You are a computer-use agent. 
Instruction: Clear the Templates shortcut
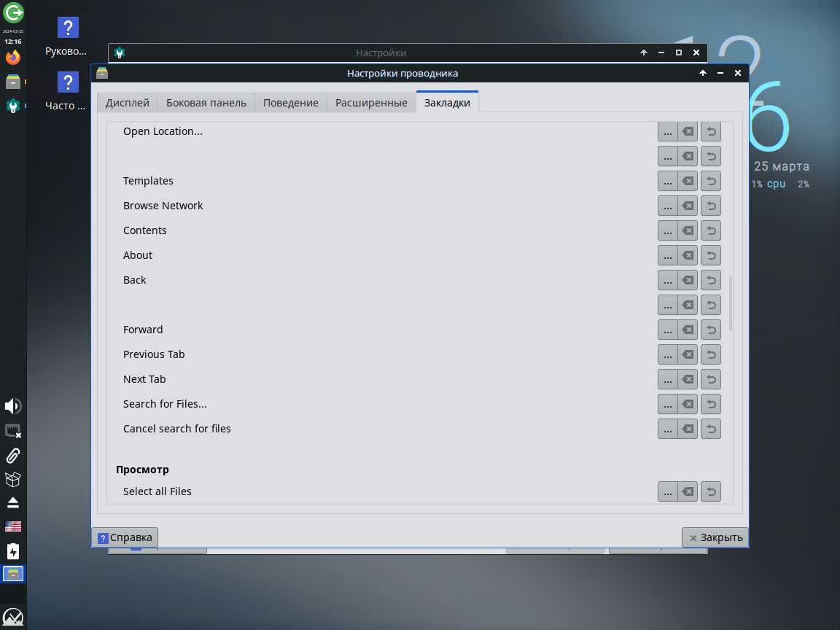coord(688,181)
